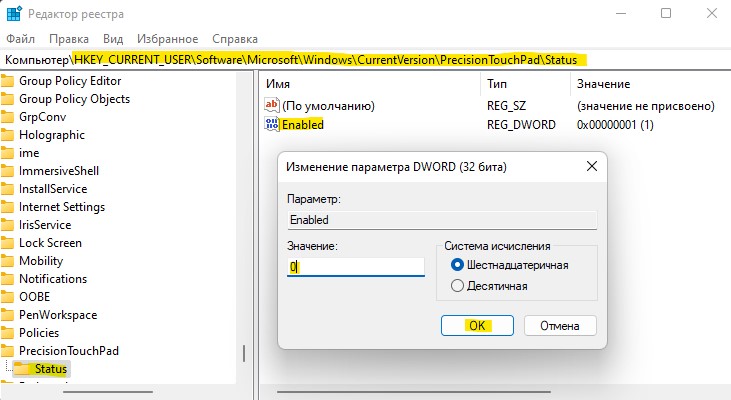Click the Registry Editor app icon in title bar
This screenshot has height=400, width=731.
tap(14, 14)
